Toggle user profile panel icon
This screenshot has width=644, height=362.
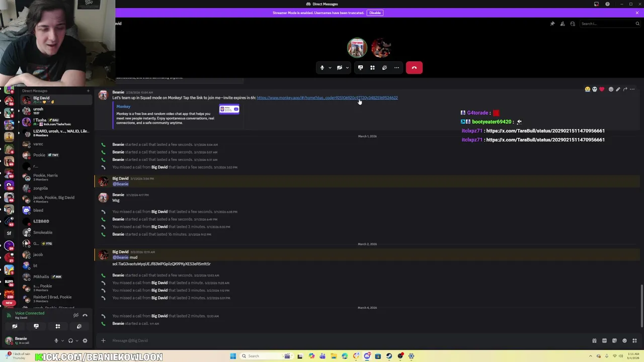click(x=573, y=24)
